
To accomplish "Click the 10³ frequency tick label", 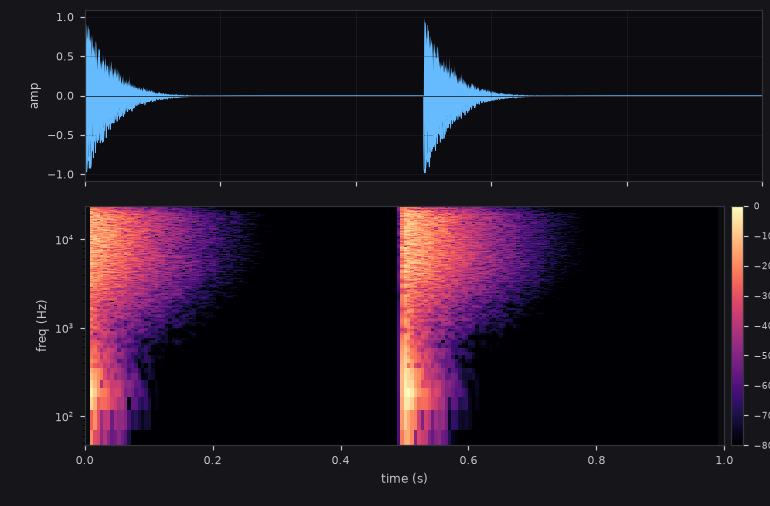I will click(x=64, y=328).
